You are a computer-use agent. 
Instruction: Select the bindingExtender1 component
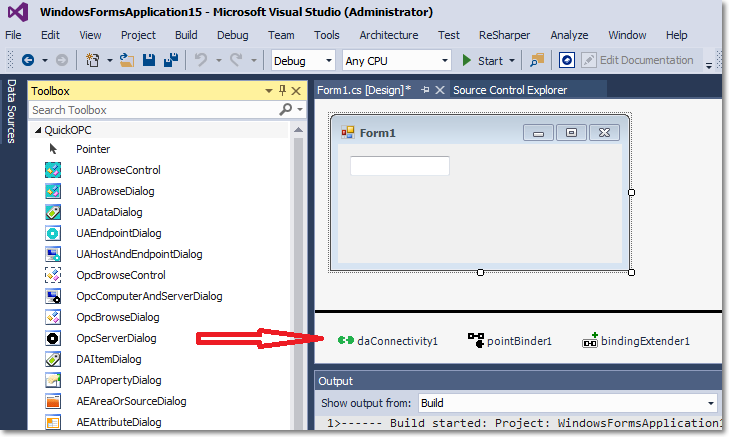[x=636, y=341]
